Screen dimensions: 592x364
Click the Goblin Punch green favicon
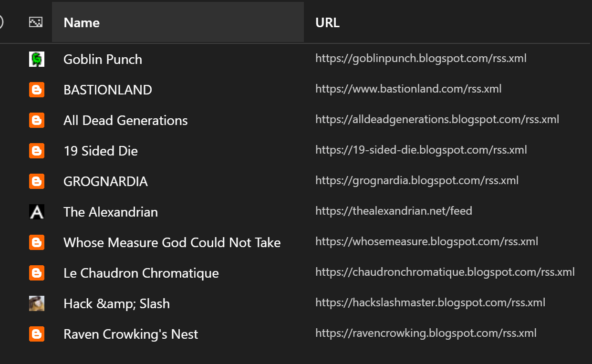tap(37, 59)
